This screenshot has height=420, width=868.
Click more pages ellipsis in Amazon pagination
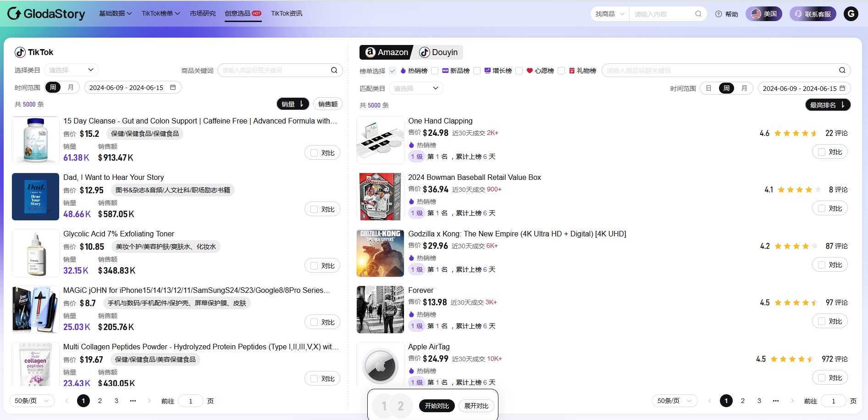tap(776, 401)
